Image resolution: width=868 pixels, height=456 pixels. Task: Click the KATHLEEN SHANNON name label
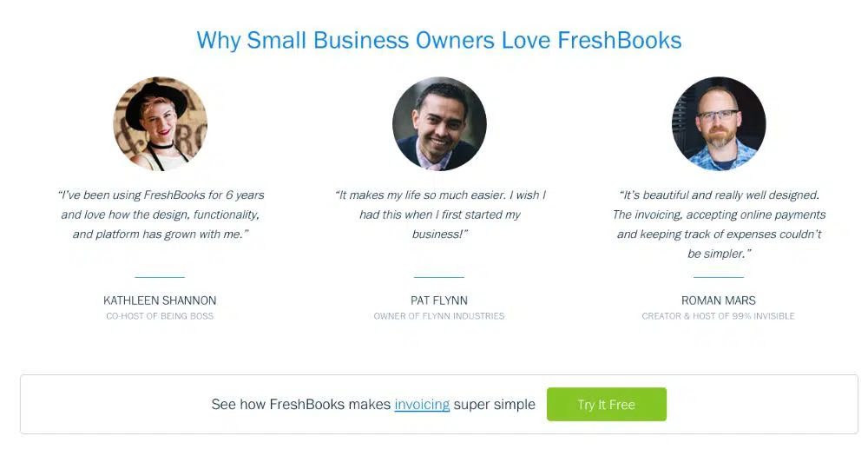160,301
